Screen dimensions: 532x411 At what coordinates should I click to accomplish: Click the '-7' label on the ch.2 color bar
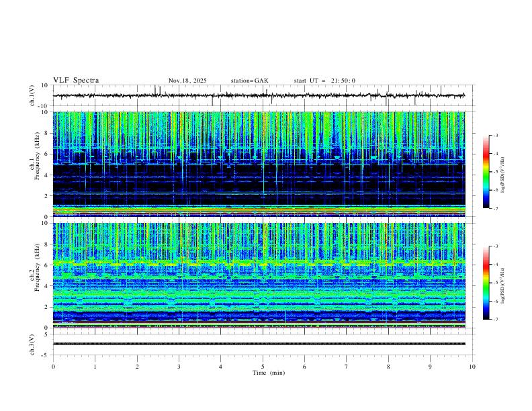coord(496,319)
